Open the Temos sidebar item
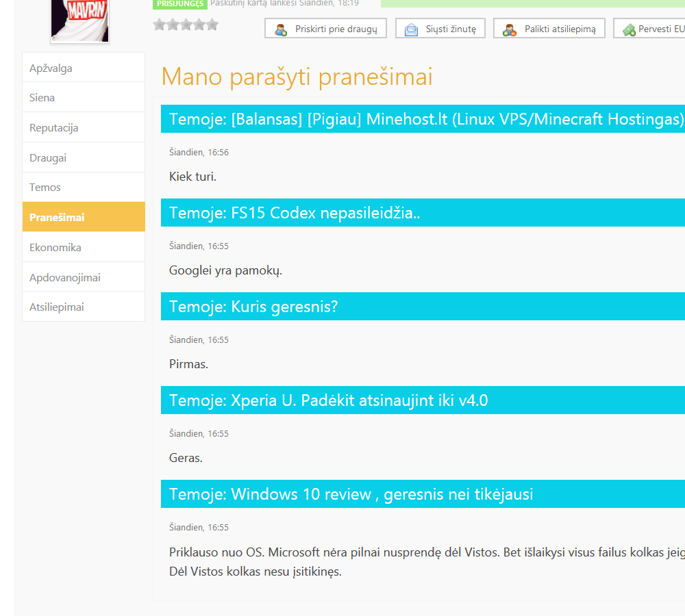Screen dimensions: 685x616 pos(84,188)
